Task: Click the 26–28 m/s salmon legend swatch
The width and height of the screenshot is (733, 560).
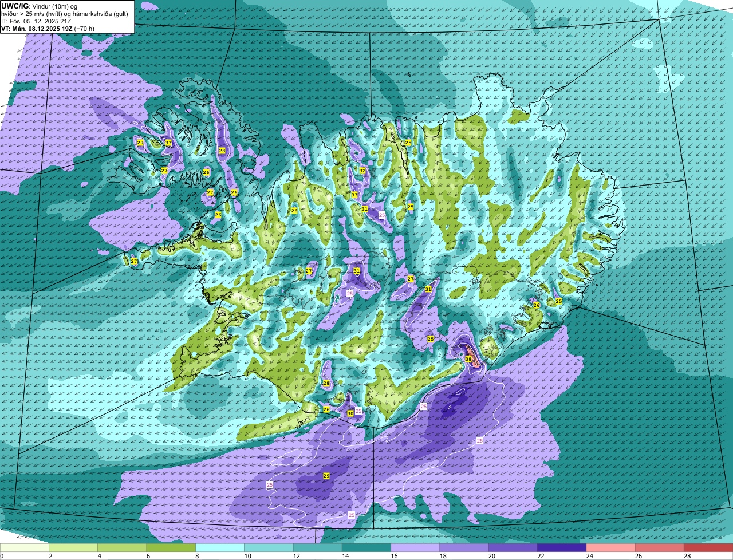Action: pos(660,548)
